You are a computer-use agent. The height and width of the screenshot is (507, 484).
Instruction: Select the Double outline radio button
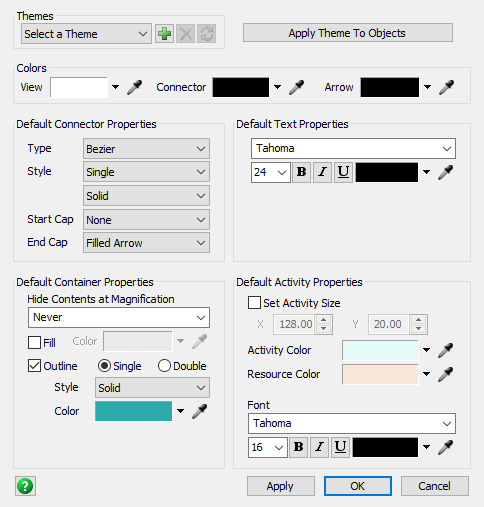[x=164, y=366]
